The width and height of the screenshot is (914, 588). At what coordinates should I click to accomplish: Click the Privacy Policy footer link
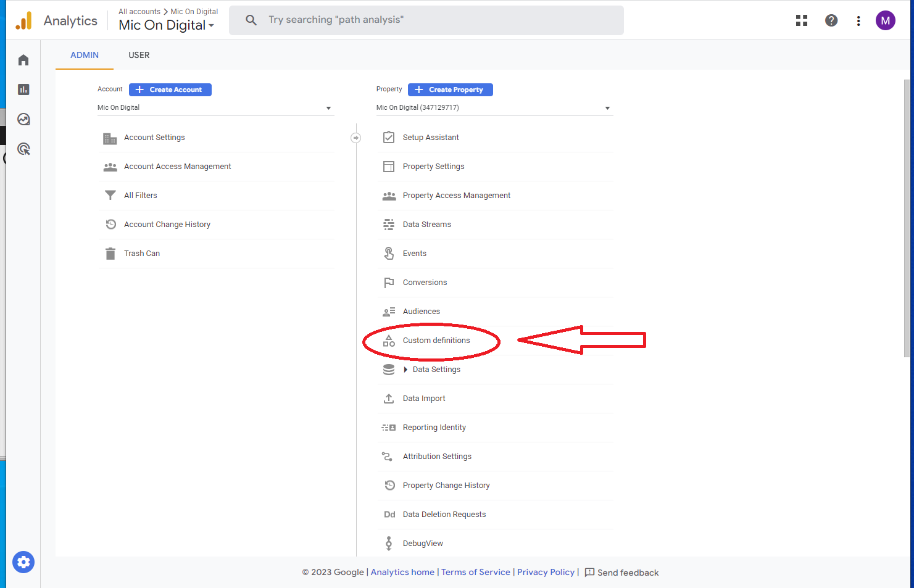[x=546, y=572]
